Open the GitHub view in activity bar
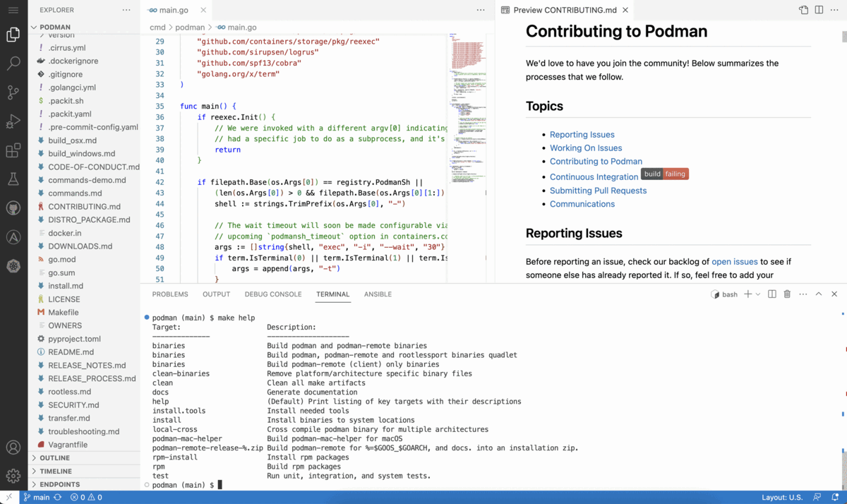 click(x=13, y=208)
